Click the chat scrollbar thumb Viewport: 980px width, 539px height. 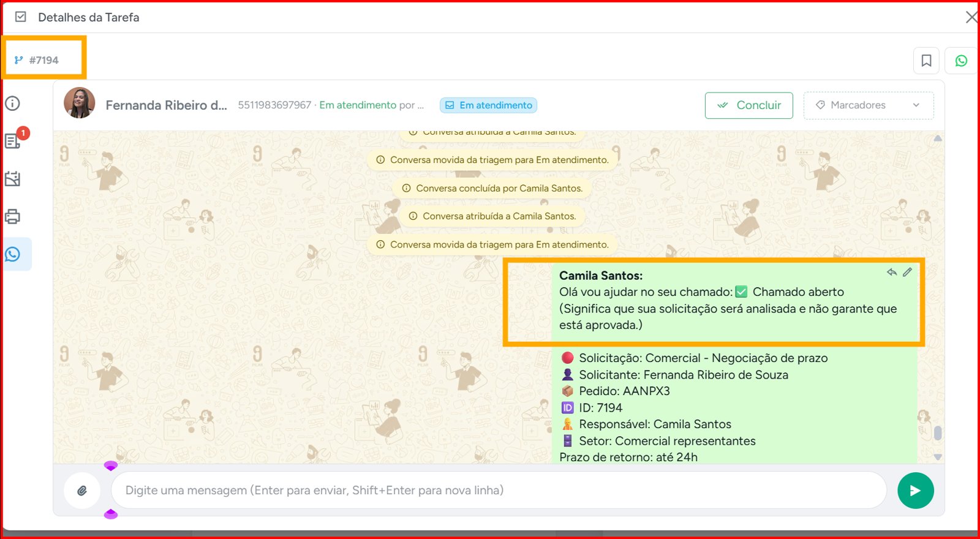(x=937, y=432)
